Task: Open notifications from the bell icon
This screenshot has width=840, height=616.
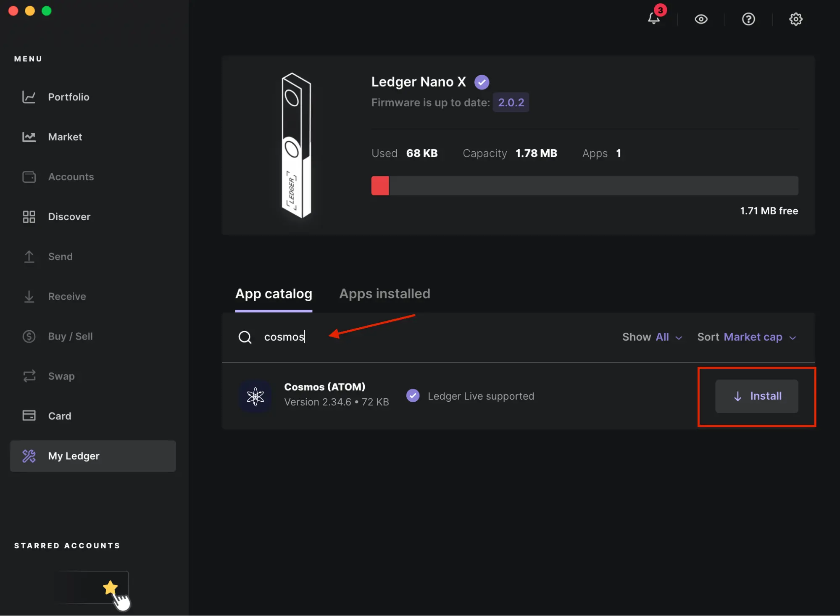Action: pyautogui.click(x=654, y=19)
